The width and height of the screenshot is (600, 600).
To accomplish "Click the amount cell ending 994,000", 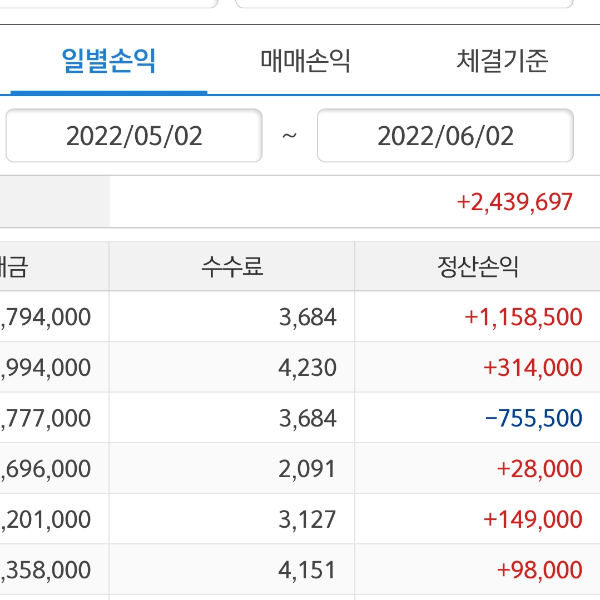I will click(46, 367).
